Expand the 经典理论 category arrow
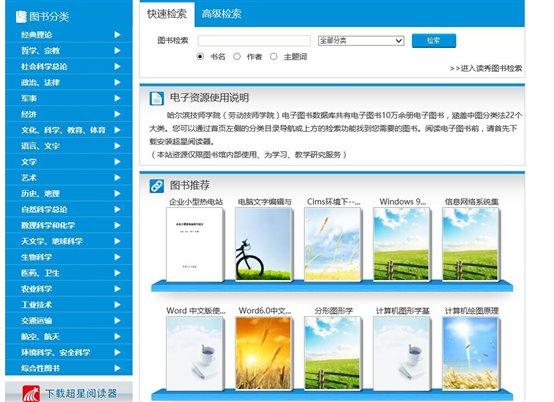The height and width of the screenshot is (402, 554). [117, 35]
